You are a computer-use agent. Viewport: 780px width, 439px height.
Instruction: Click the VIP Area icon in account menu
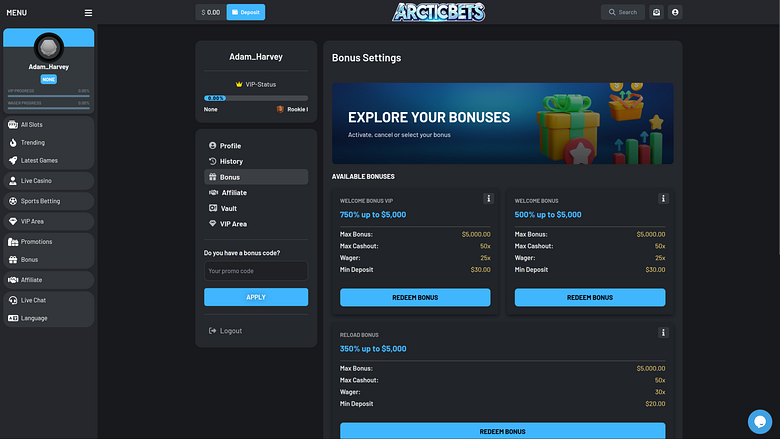213,224
